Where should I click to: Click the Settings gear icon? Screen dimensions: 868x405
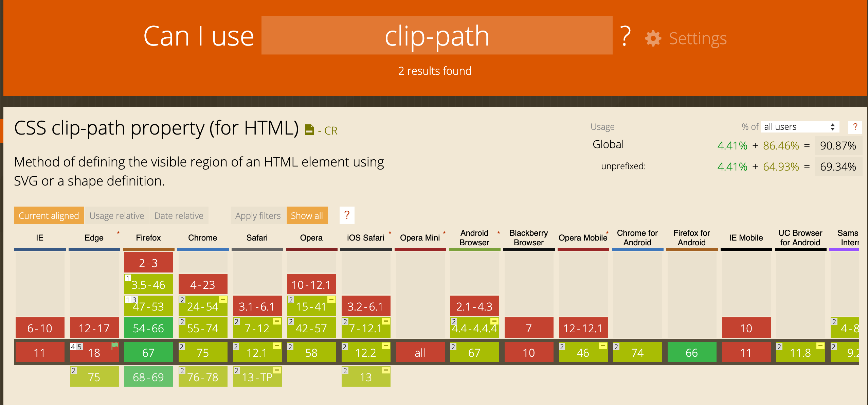pyautogui.click(x=653, y=38)
